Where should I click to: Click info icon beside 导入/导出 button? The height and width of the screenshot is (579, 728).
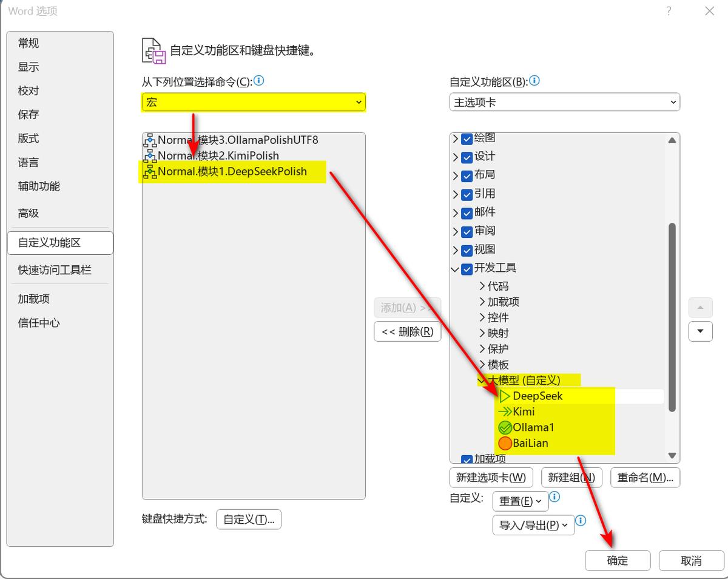[581, 521]
